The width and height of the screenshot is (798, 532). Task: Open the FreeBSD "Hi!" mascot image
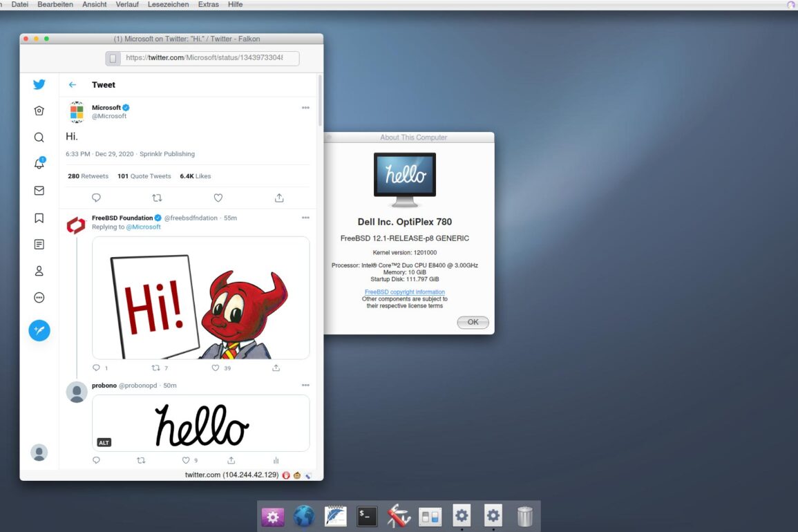coord(200,297)
